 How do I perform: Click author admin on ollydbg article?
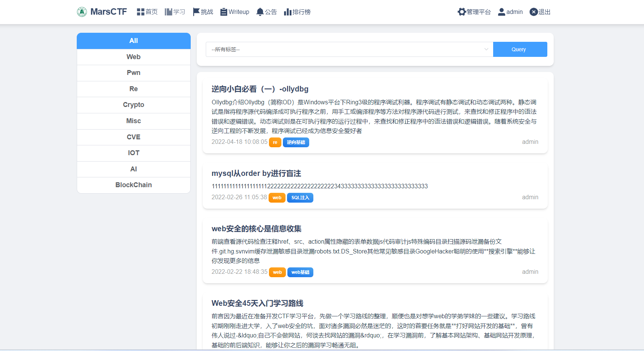point(530,142)
